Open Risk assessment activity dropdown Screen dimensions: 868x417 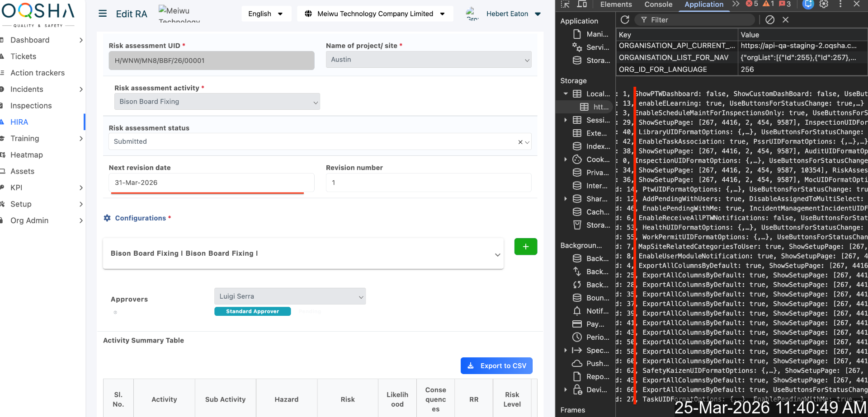click(217, 102)
